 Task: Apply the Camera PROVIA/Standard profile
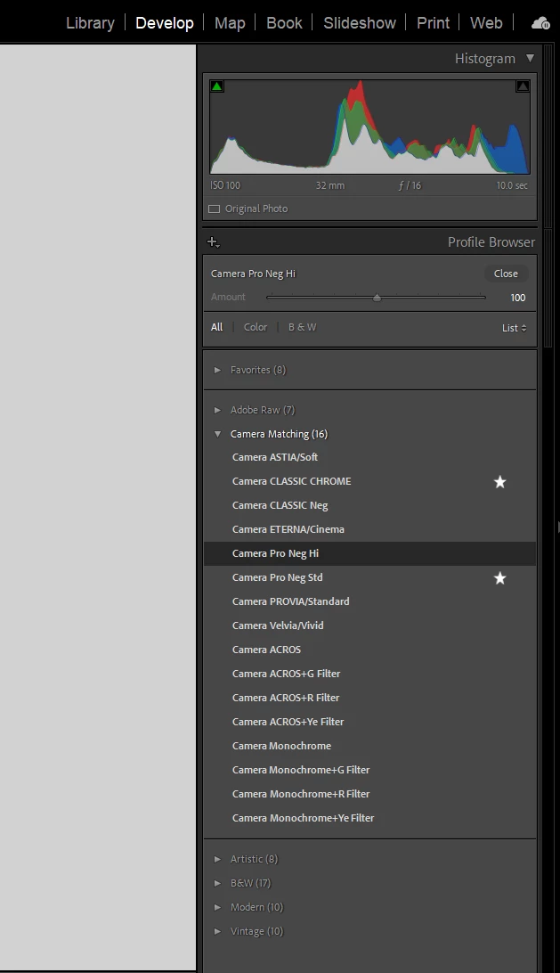[x=369, y=602]
